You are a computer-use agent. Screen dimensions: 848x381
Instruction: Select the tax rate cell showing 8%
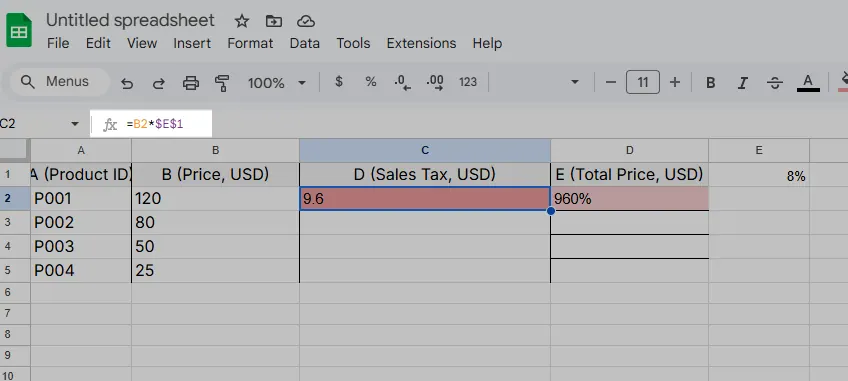(759, 175)
